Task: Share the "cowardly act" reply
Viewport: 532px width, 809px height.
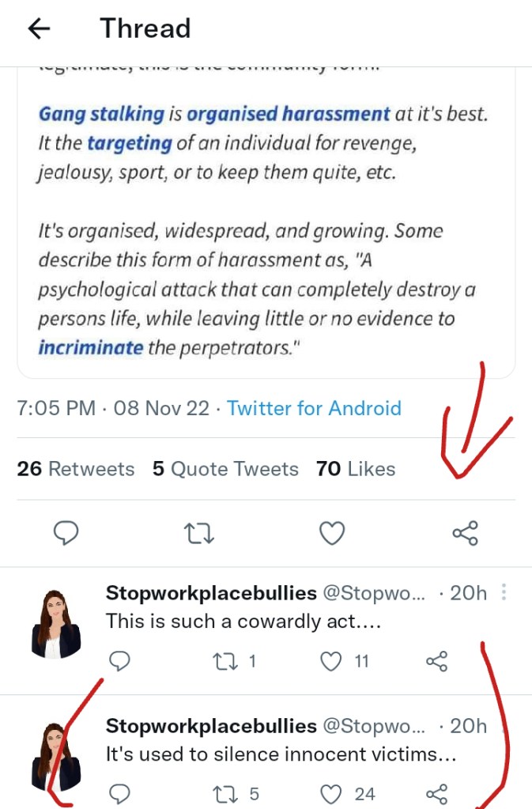Action: click(x=437, y=661)
